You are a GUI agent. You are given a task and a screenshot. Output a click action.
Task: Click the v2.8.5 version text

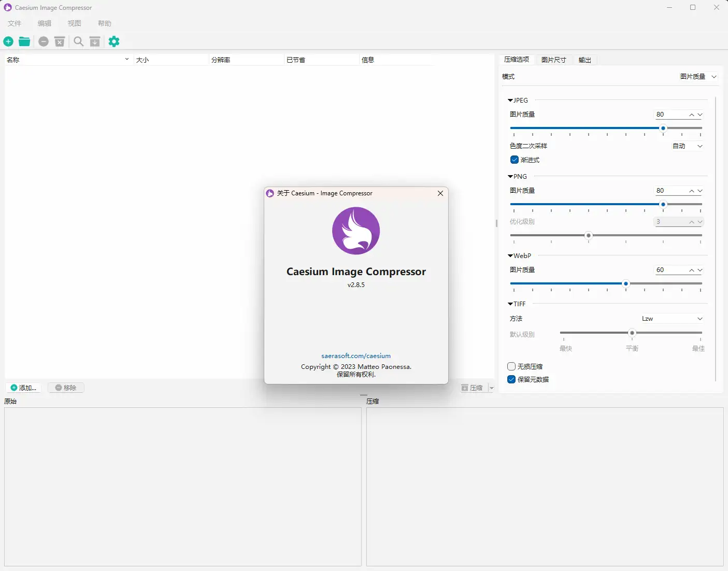[356, 285]
